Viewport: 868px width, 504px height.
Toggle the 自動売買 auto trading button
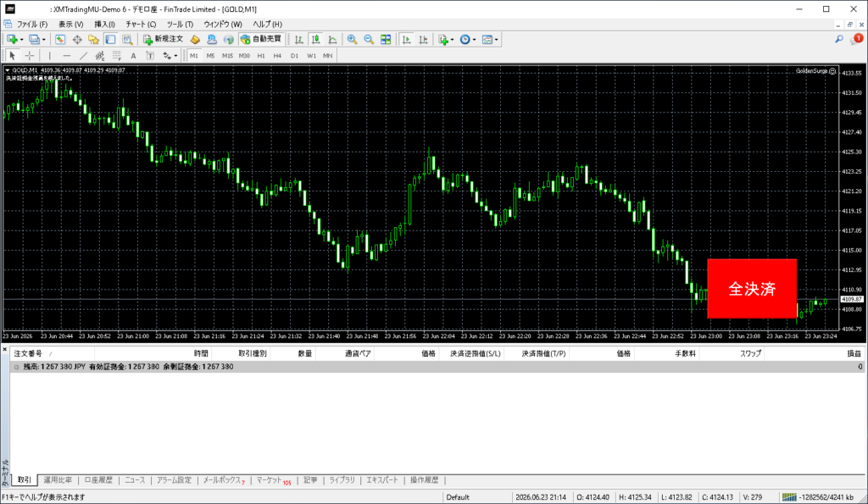click(261, 39)
